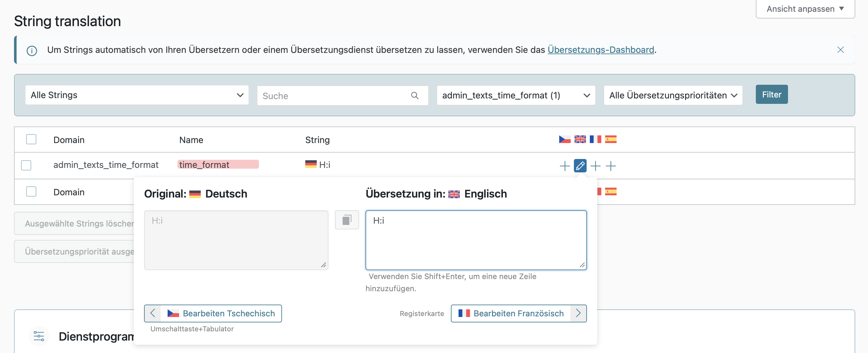Check the admin_texts_time_format row checkbox
Viewport: 868px width, 353px height.
(x=26, y=165)
